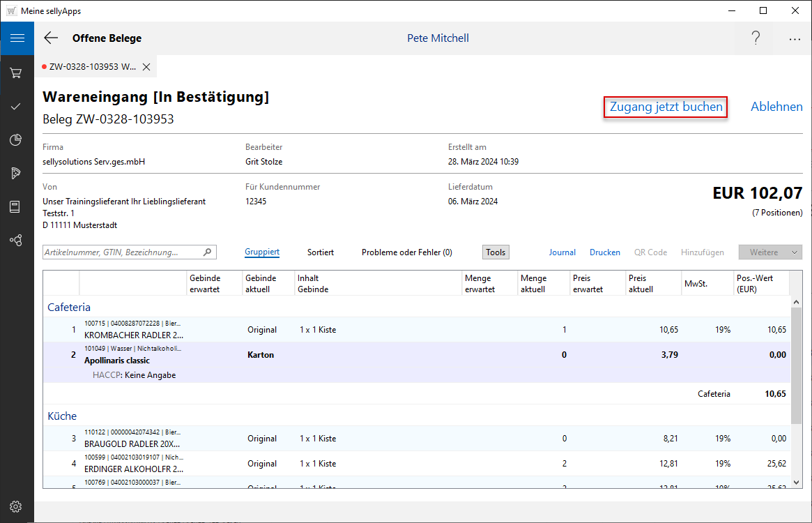This screenshot has height=523, width=812.
Task: Open the three-dots more options menu
Action: (x=795, y=39)
